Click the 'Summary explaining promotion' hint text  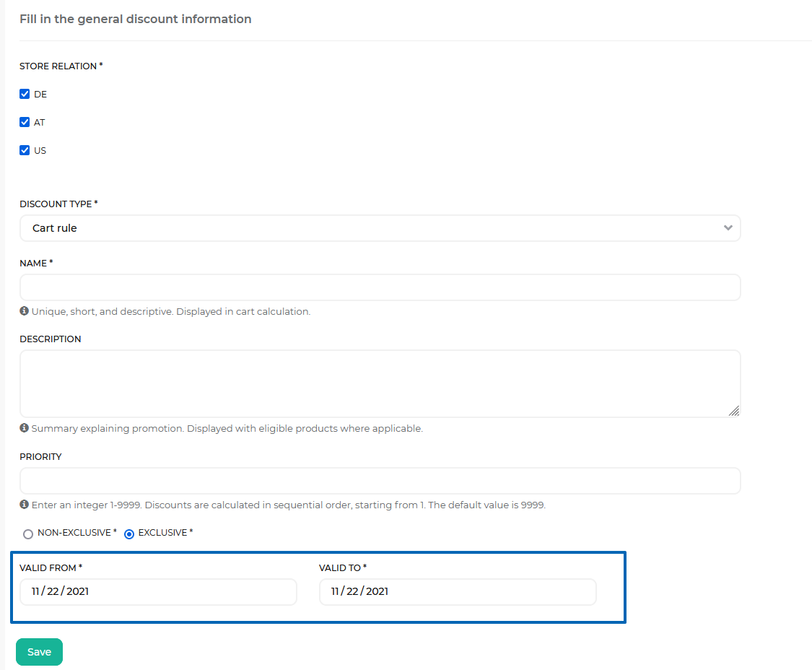(227, 429)
